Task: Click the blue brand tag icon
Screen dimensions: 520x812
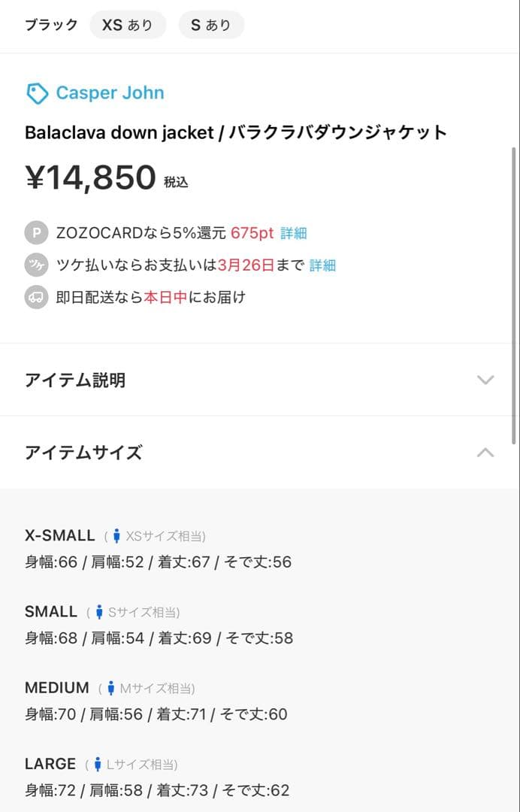Action: (37, 93)
